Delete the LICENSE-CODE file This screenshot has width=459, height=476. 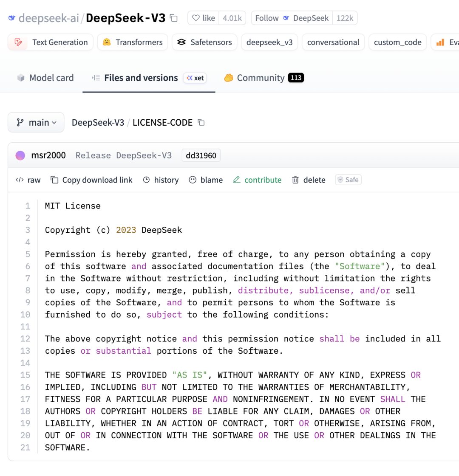[x=309, y=180]
